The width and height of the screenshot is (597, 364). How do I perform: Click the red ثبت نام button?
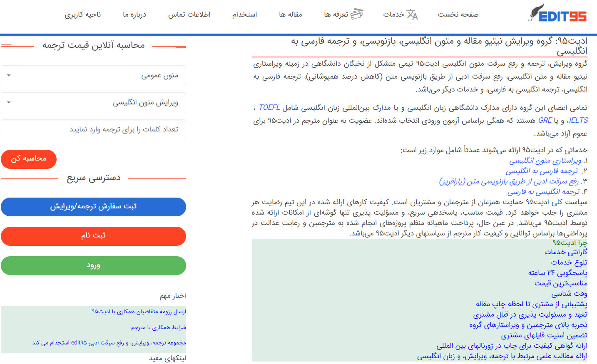(93, 236)
